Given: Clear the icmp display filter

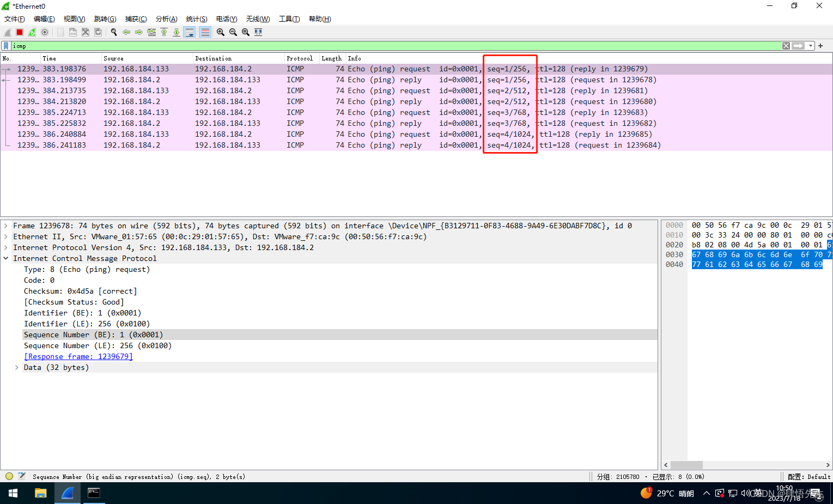Looking at the screenshot, I should (x=786, y=46).
